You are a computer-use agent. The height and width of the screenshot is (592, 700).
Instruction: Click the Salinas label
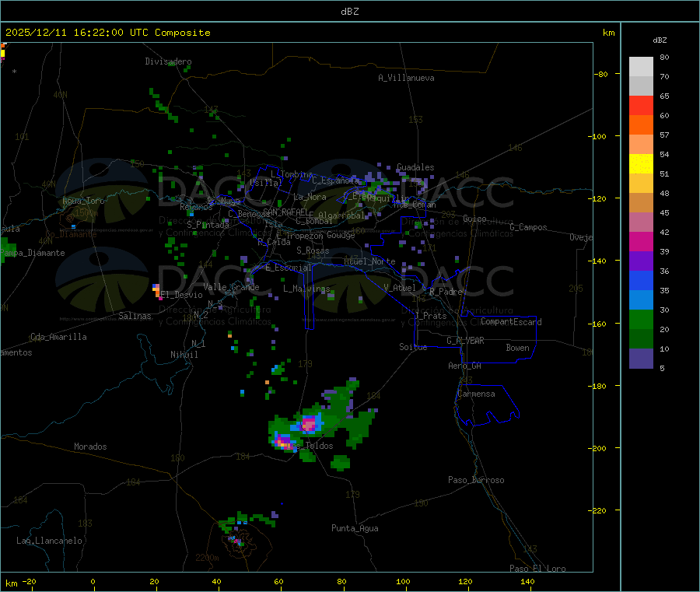[135, 316]
